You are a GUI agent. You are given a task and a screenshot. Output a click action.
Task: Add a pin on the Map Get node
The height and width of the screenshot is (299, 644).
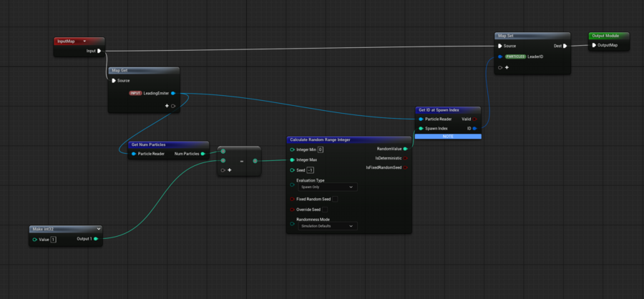[x=167, y=106]
